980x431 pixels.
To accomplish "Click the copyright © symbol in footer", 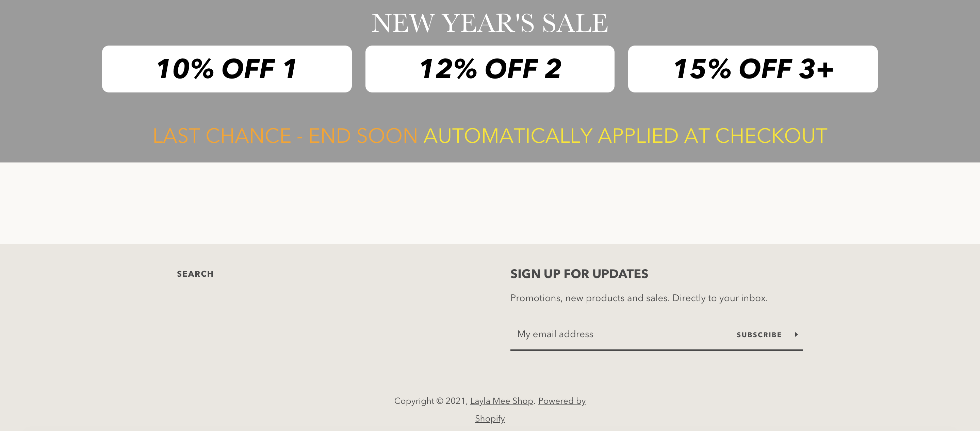I will click(x=440, y=401).
